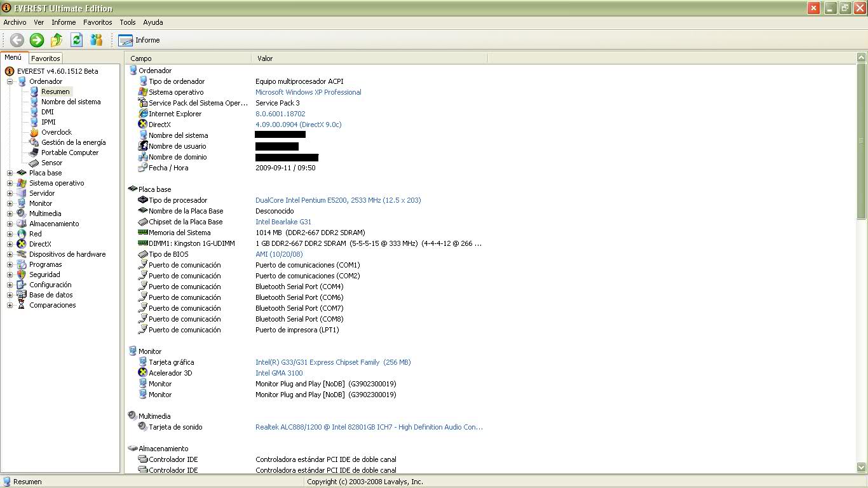Open the DualCore Intel Pentium E5200 link
This screenshot has width=868, height=488.
[338, 200]
